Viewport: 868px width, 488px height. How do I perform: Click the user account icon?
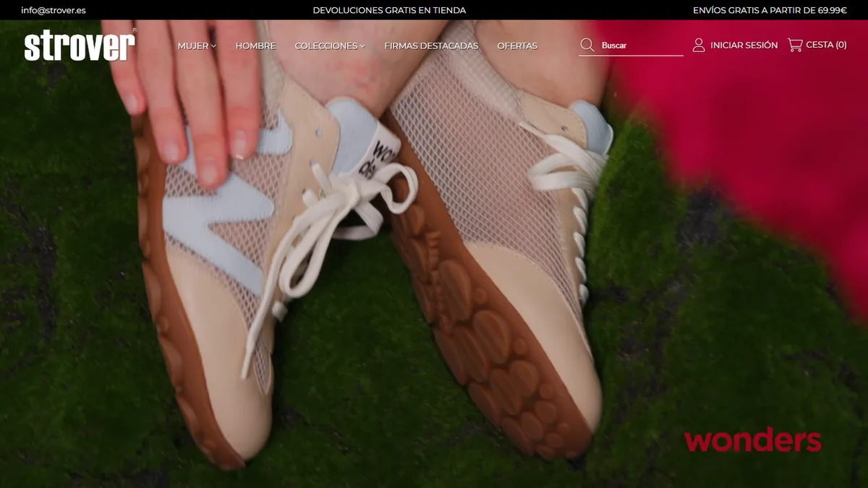pyautogui.click(x=699, y=45)
